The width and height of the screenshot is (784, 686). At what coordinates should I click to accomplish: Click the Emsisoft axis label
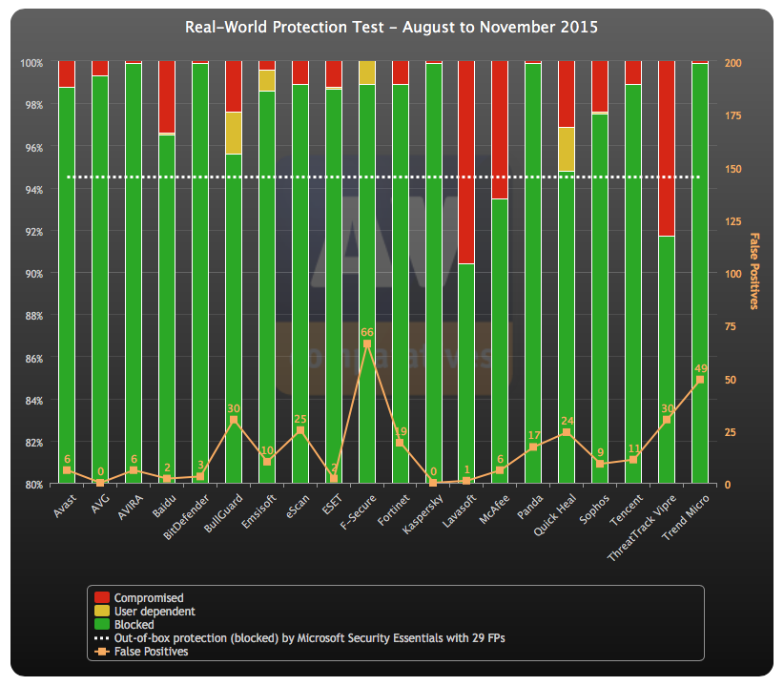(258, 511)
